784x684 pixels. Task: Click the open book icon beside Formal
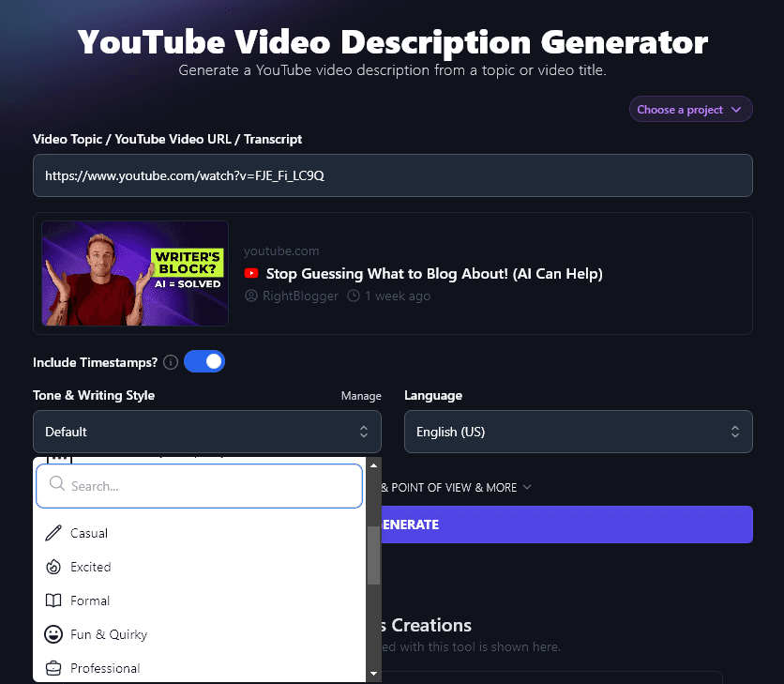(53, 600)
